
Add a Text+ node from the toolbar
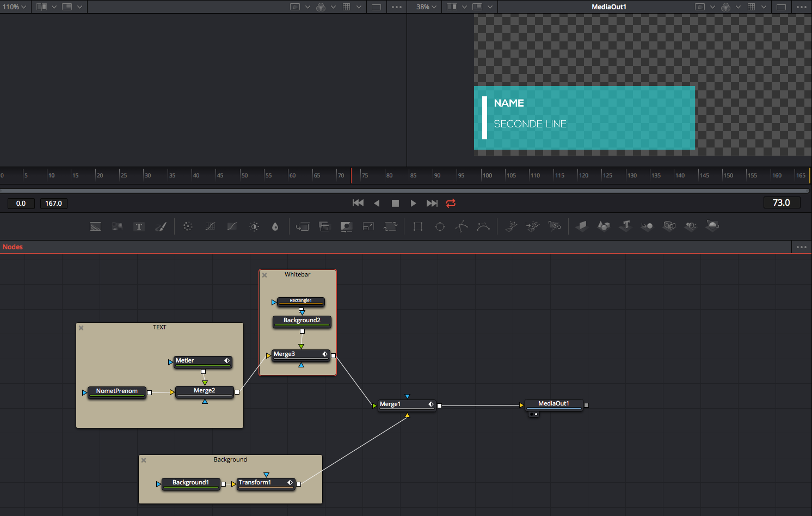pos(139,226)
